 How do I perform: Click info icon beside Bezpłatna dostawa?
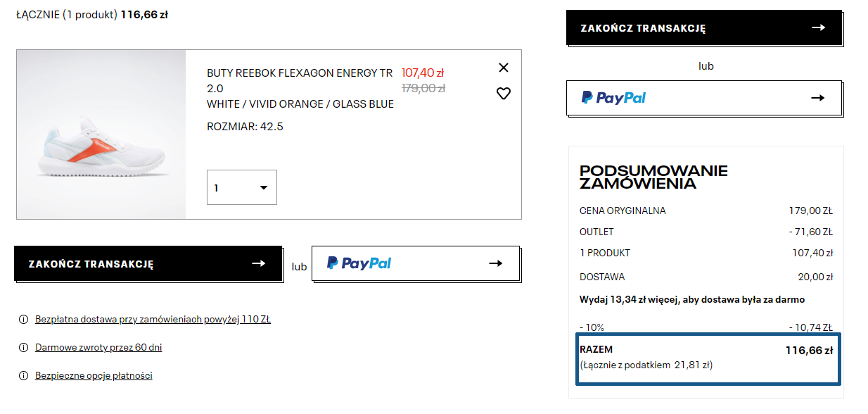click(24, 320)
